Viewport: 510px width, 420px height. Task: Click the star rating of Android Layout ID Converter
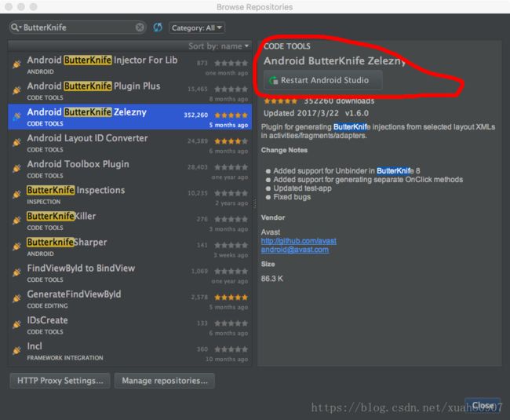(231, 141)
